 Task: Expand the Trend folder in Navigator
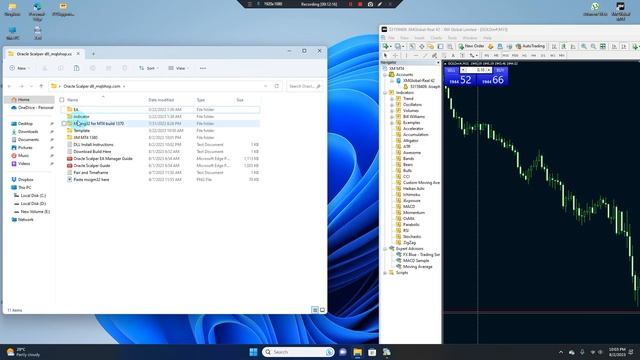[x=392, y=99]
